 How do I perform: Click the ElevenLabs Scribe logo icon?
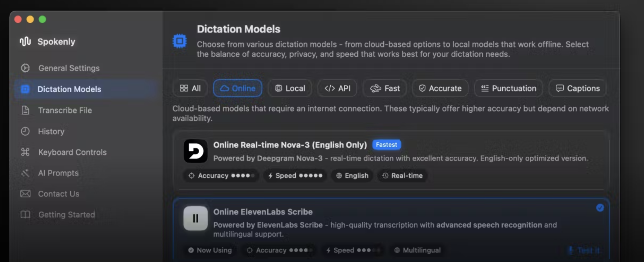(196, 218)
